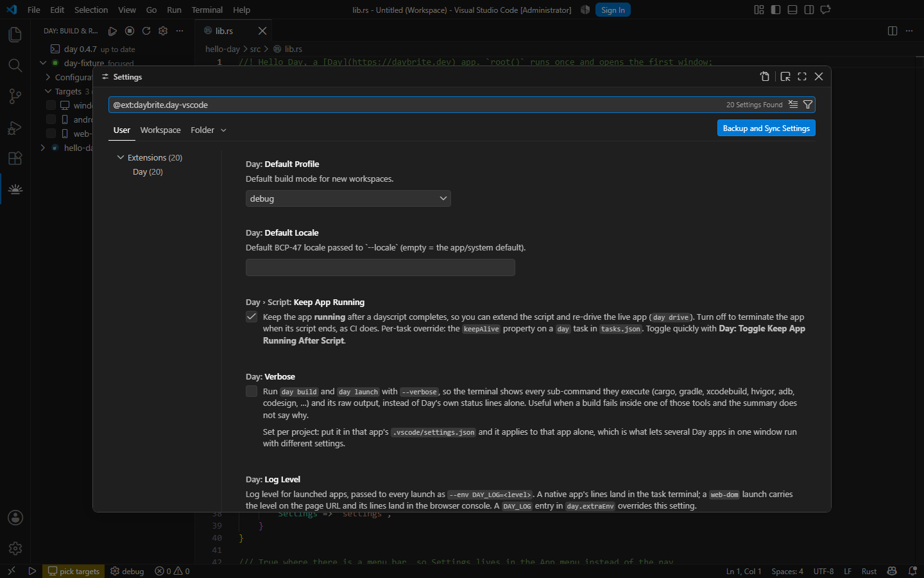
Task: Open the Explorer view in activity bar
Action: pyautogui.click(x=15, y=35)
